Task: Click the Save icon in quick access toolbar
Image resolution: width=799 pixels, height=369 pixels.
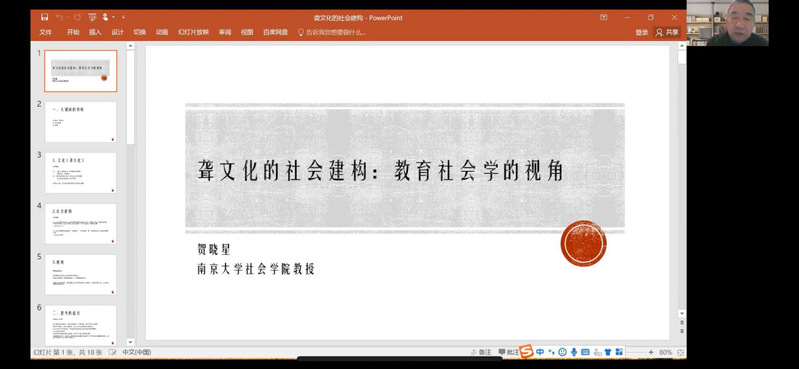Action: click(44, 17)
